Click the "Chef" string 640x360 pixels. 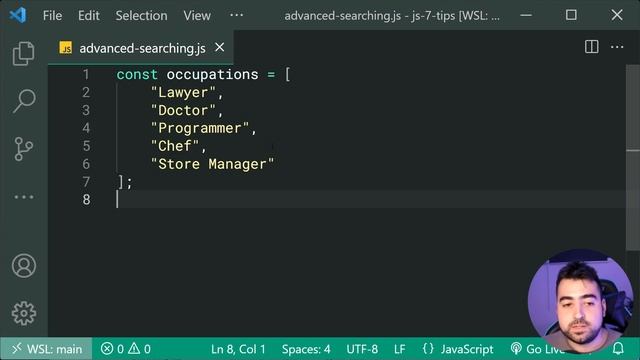click(x=175, y=146)
